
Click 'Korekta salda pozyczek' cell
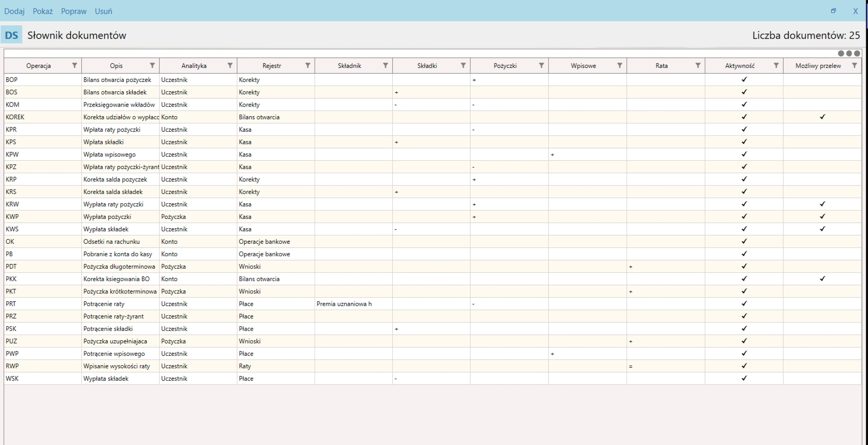(120, 180)
